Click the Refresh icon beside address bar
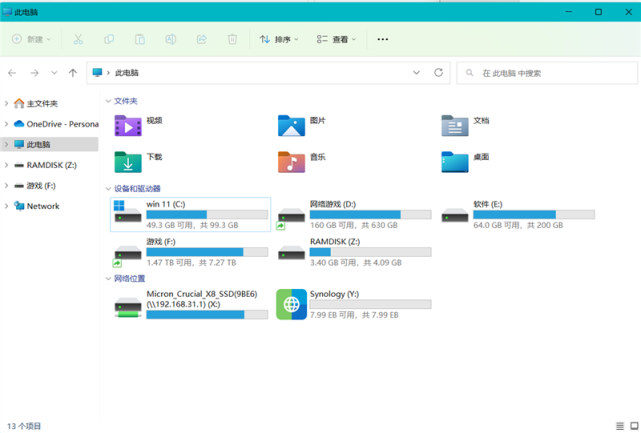 click(439, 73)
